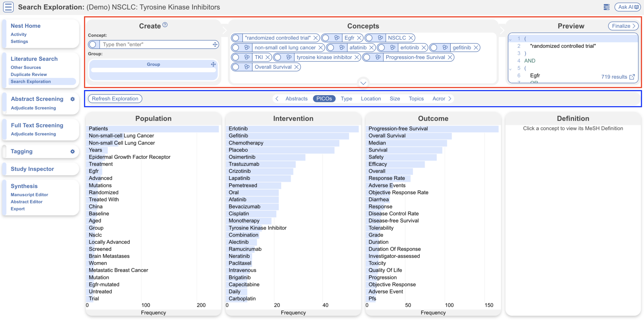644x325 pixels.
Task: Remove the Egfr concept chip
Action: pyautogui.click(x=359, y=38)
